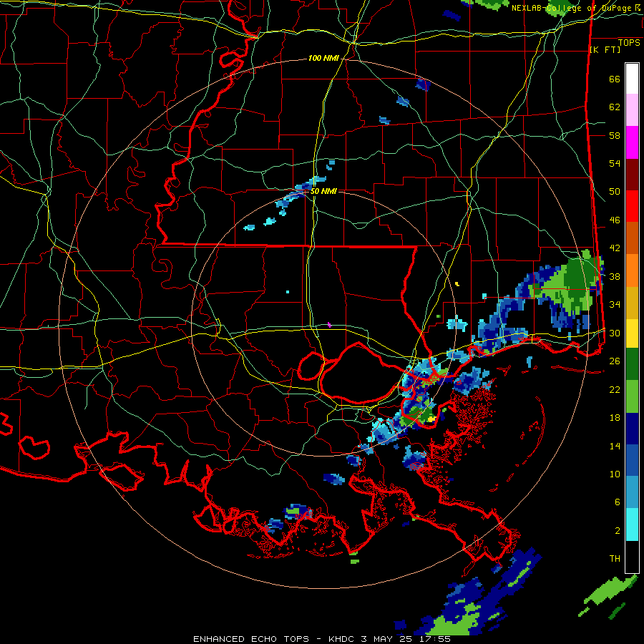
Task: Click the legend value 50
Action: (615, 191)
